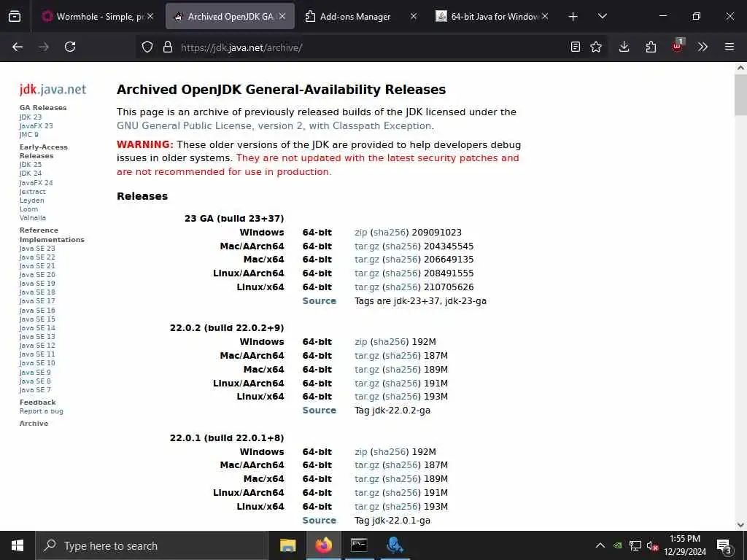Open the Windows notification center icon
The image size is (747, 560).
[x=724, y=547]
